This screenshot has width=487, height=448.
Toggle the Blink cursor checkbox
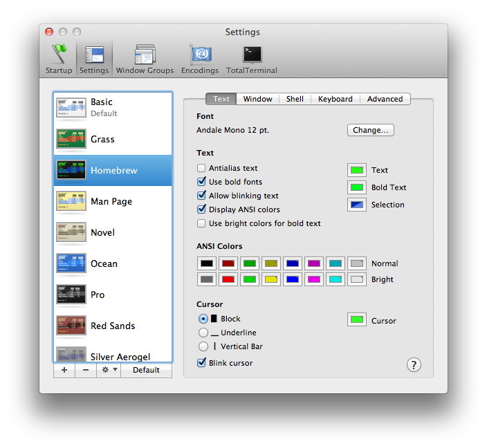coord(201,362)
